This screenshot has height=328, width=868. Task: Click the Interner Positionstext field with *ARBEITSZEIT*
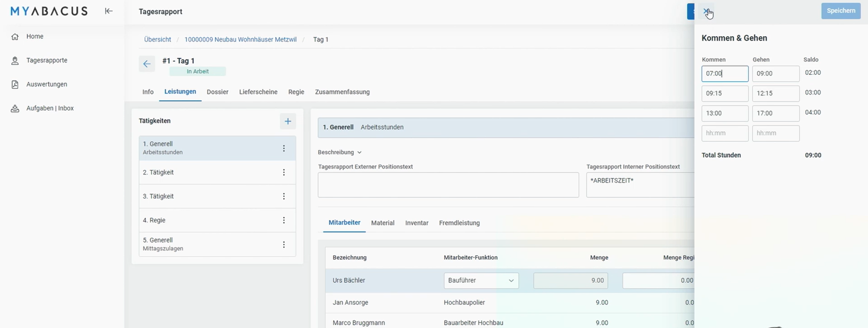point(640,185)
